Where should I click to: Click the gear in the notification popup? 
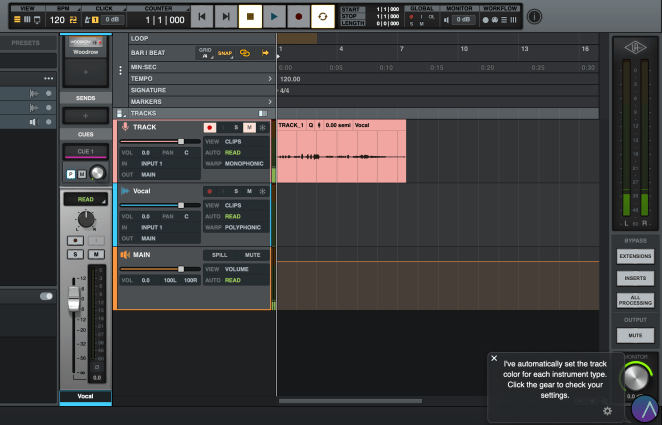(607, 411)
